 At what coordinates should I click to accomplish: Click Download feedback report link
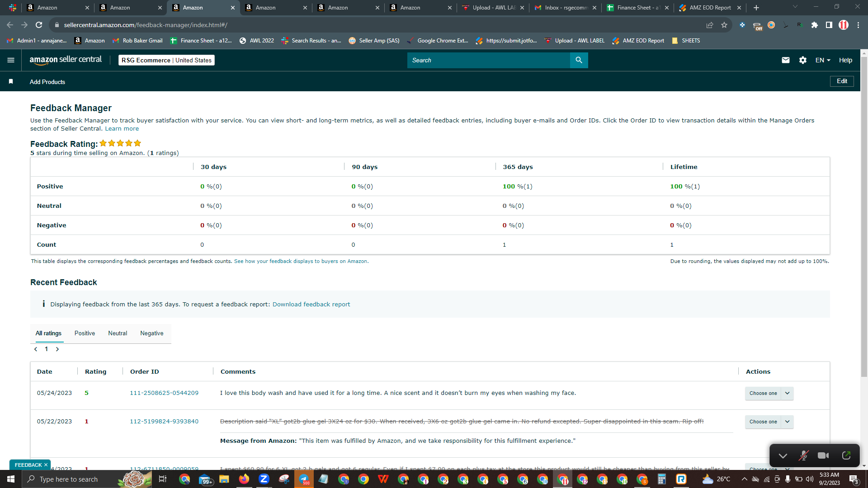pyautogui.click(x=311, y=305)
